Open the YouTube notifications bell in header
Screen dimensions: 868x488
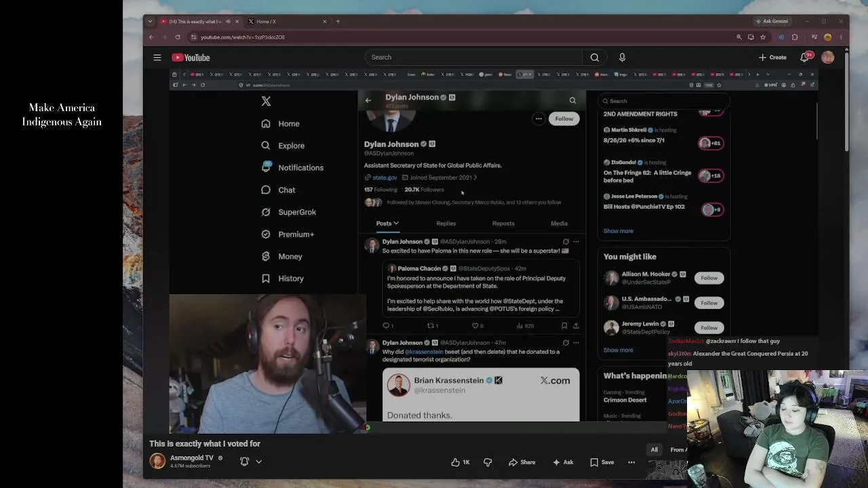coord(805,58)
